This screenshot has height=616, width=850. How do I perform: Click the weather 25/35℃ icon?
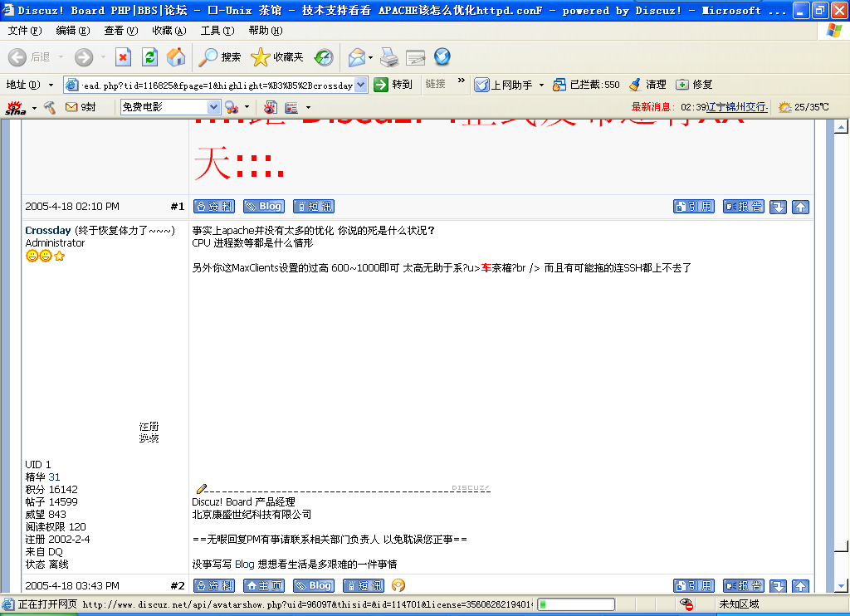pos(785,107)
